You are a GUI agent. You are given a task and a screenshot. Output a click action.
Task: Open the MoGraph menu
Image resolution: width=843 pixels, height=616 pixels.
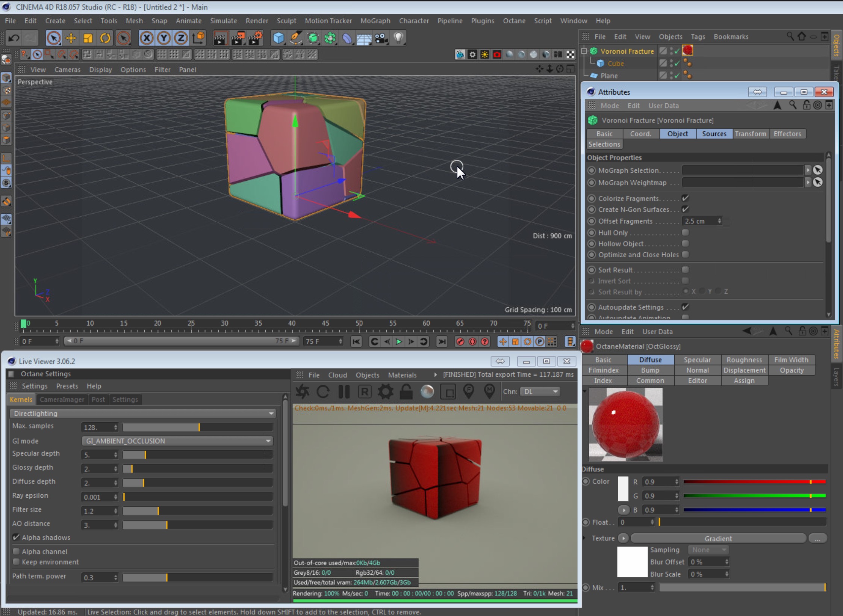(375, 21)
